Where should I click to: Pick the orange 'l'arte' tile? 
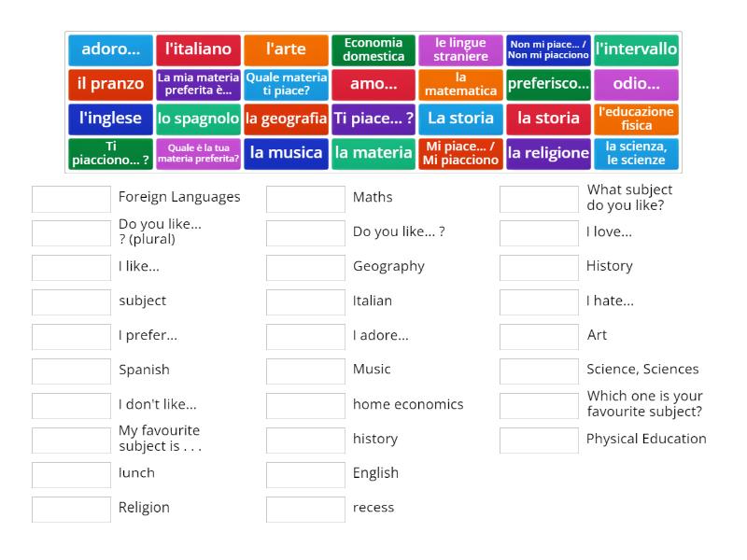pos(286,49)
